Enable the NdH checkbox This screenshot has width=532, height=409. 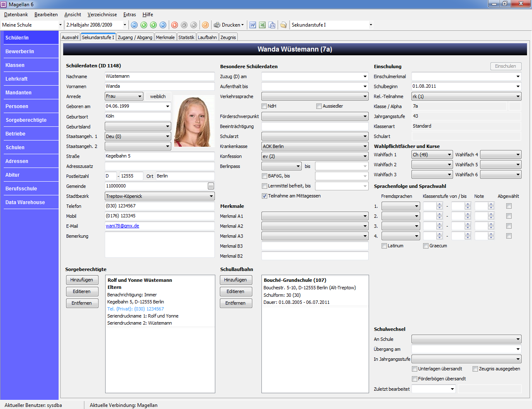click(264, 106)
